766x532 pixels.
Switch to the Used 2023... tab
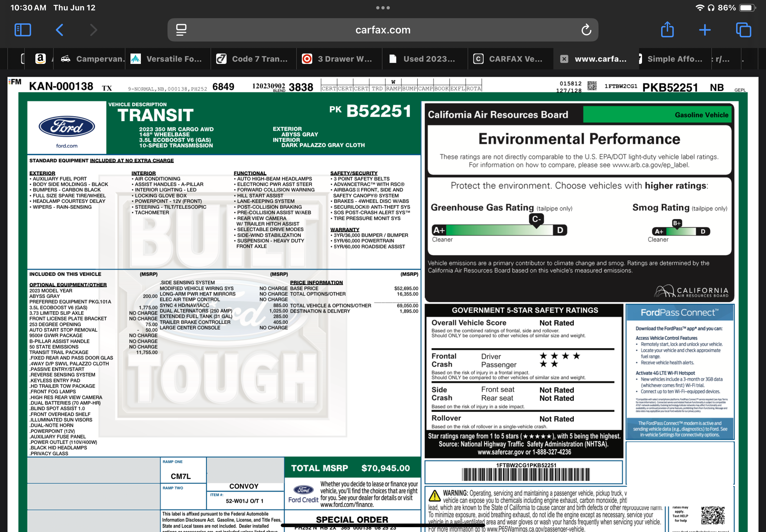pos(425,59)
